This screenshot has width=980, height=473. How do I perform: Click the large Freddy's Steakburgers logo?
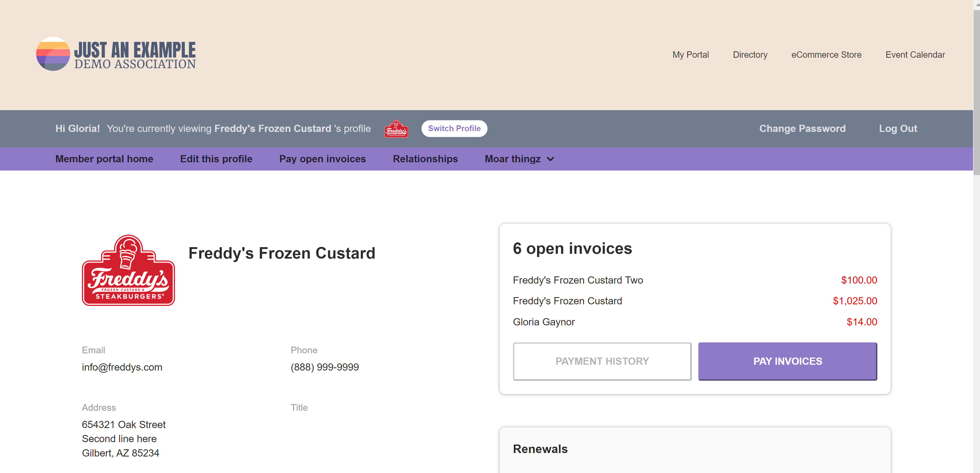point(128,270)
